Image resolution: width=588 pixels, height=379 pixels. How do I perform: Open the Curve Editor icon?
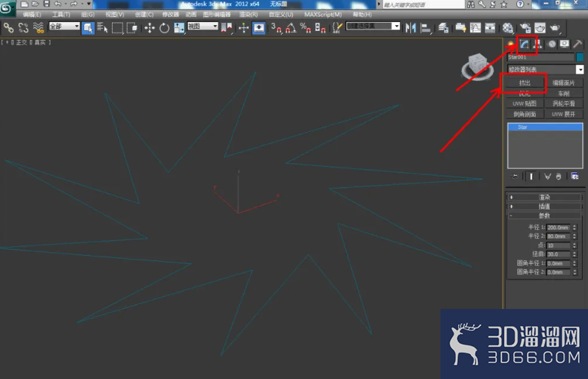click(475, 28)
